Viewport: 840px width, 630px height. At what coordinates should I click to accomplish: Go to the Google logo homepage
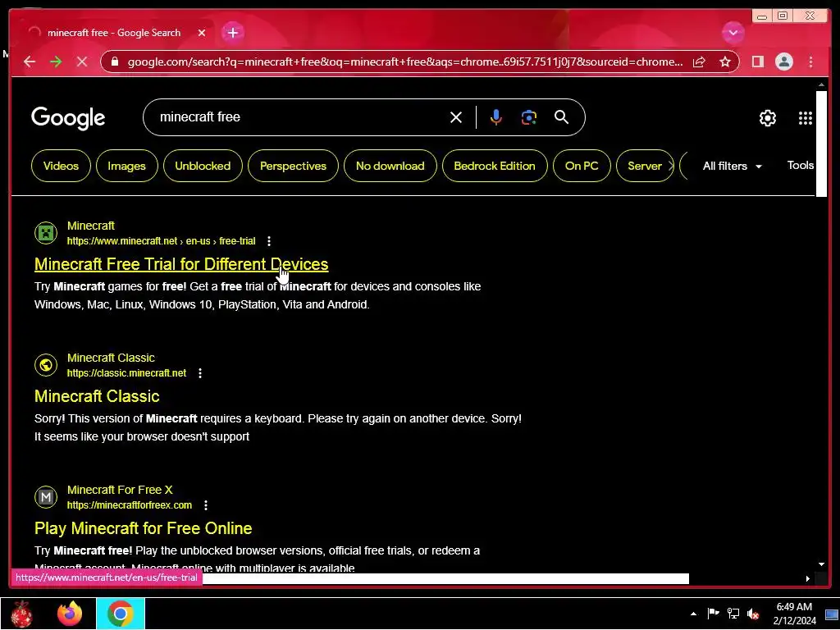click(68, 118)
